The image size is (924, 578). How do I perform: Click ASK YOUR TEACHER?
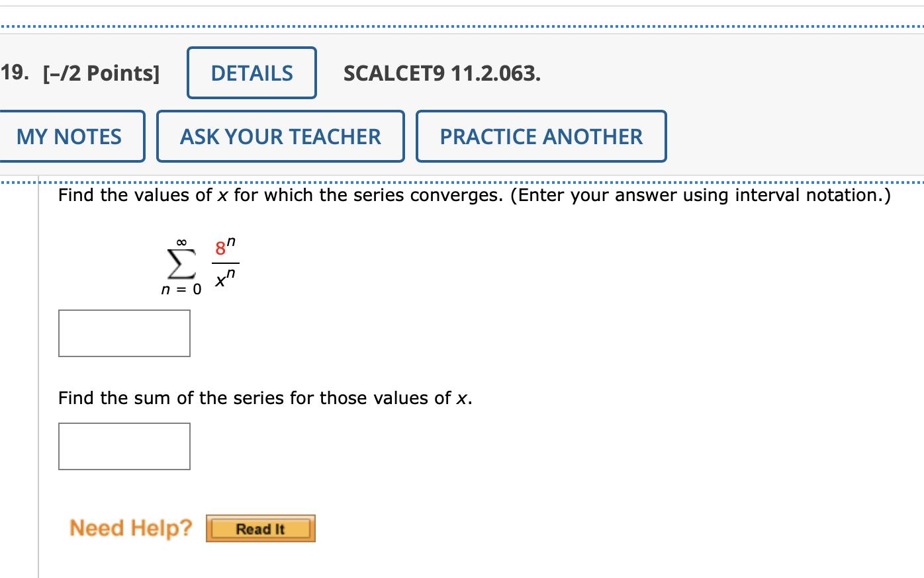tap(280, 136)
